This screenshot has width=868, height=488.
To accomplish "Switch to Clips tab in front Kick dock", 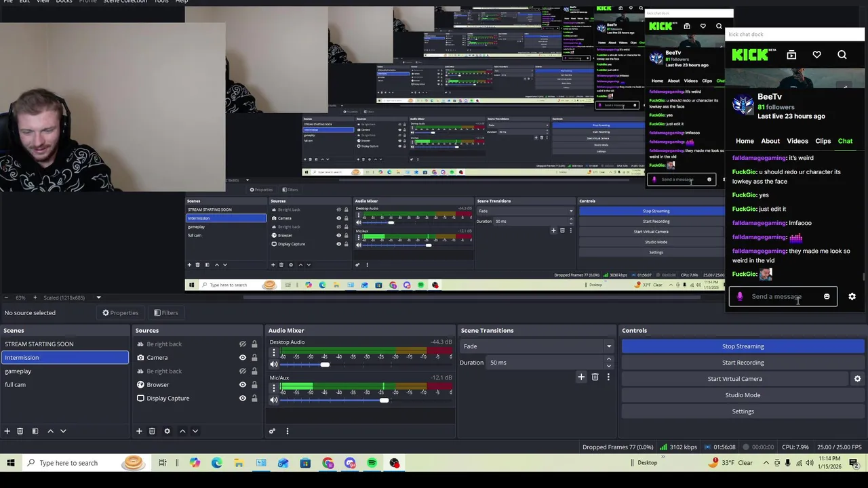I will tap(823, 141).
